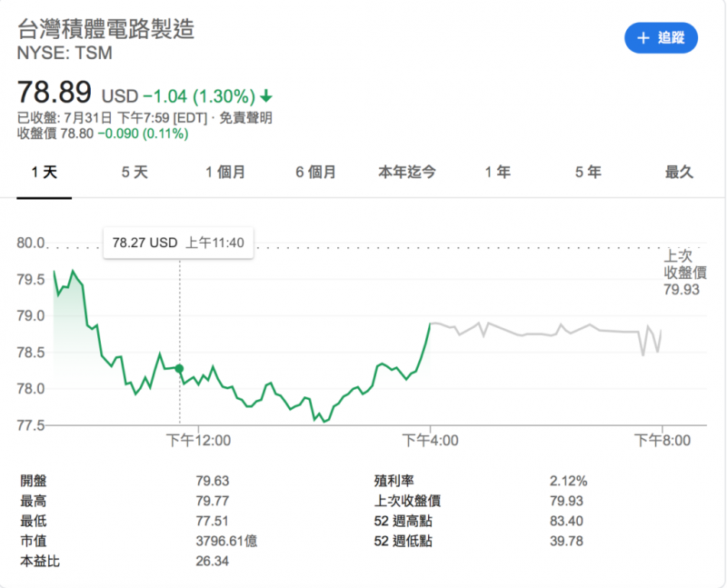Click the 下午4:00 axis label

pyautogui.click(x=430, y=440)
